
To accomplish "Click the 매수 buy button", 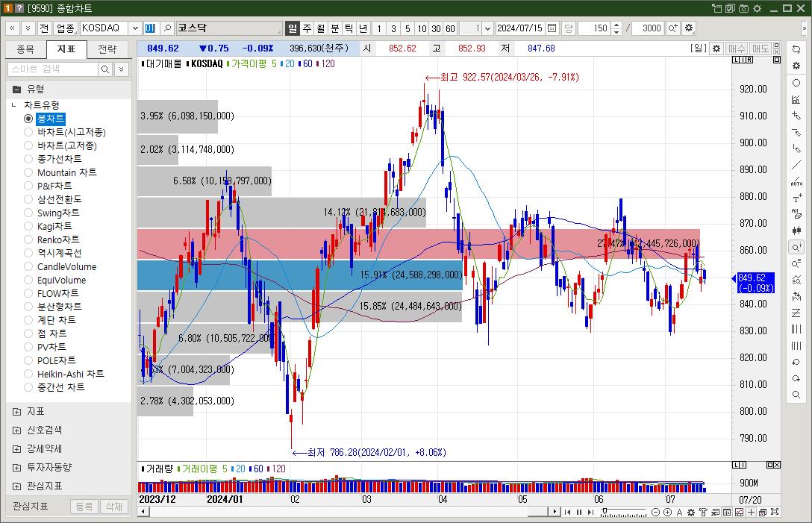I will pos(737,48).
